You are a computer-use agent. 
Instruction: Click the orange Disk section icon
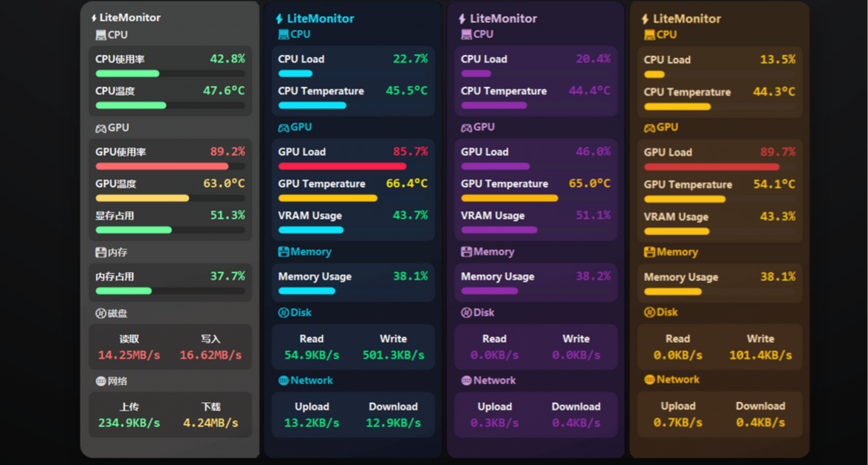[x=649, y=312]
